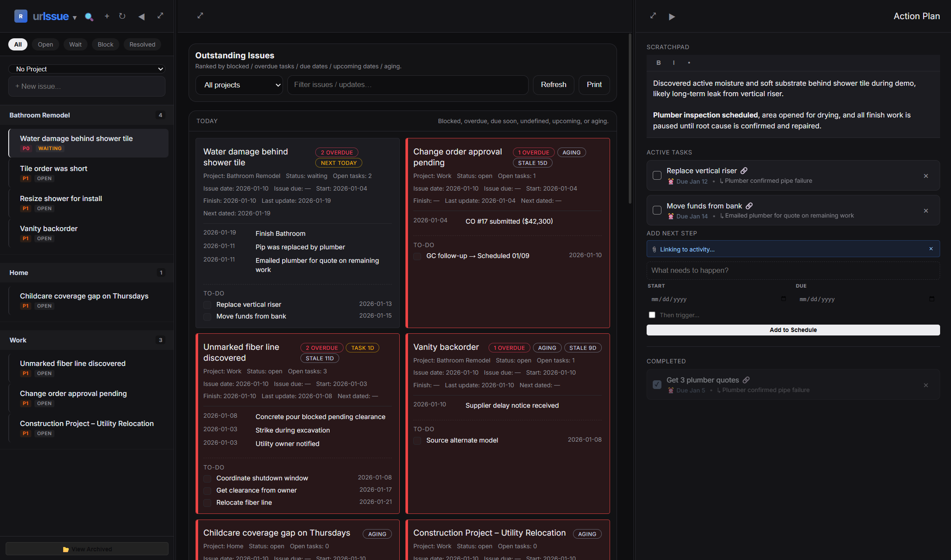
Task: Apply Bold in the Scratchpad toolbar
Action: 658,63
